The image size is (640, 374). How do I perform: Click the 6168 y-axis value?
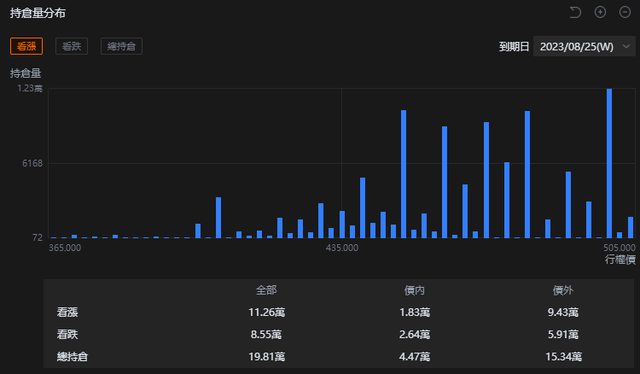pyautogui.click(x=32, y=163)
